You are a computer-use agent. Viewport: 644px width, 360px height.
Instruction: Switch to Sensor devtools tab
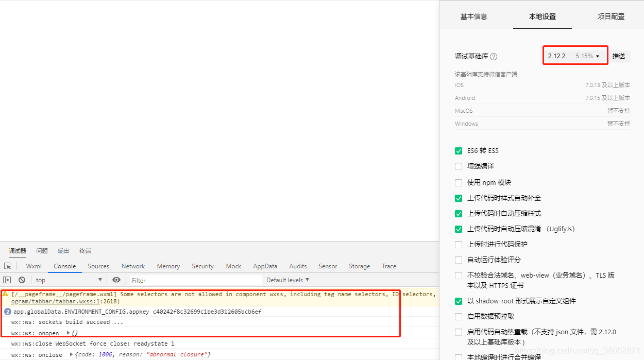coord(328,266)
